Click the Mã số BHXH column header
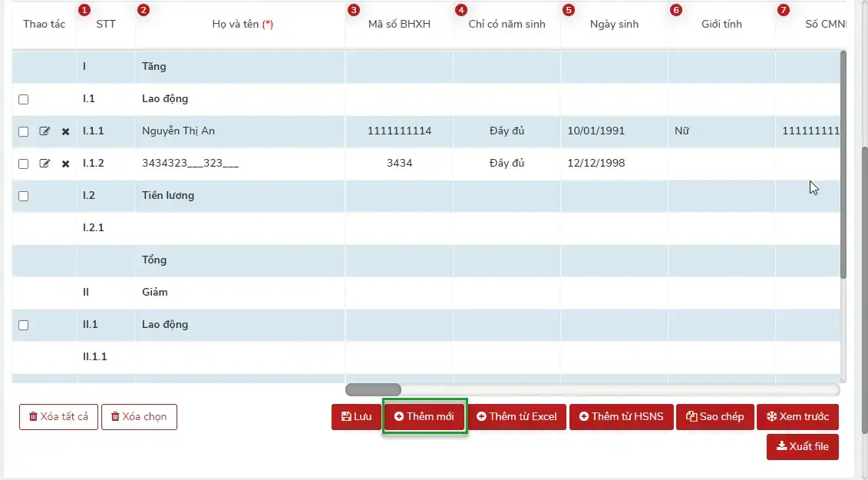Image resolution: width=868 pixels, height=480 pixels. pos(399,25)
